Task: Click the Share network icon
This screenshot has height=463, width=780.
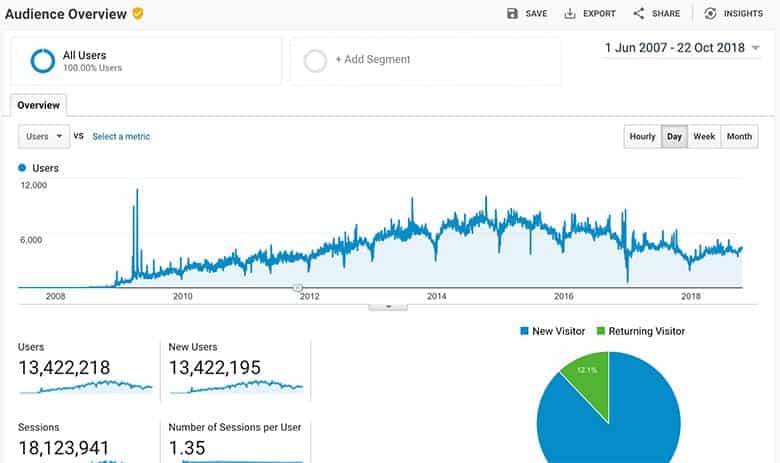Action: pos(639,13)
